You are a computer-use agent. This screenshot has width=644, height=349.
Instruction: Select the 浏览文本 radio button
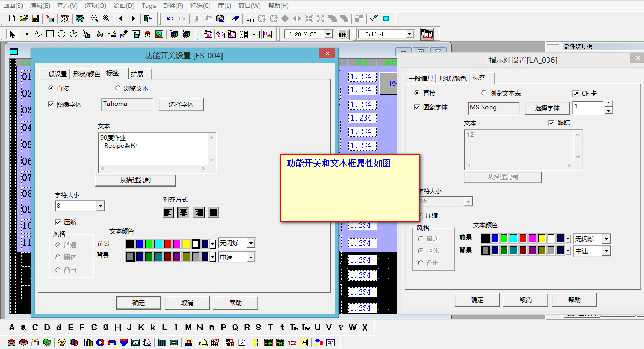[x=118, y=88]
